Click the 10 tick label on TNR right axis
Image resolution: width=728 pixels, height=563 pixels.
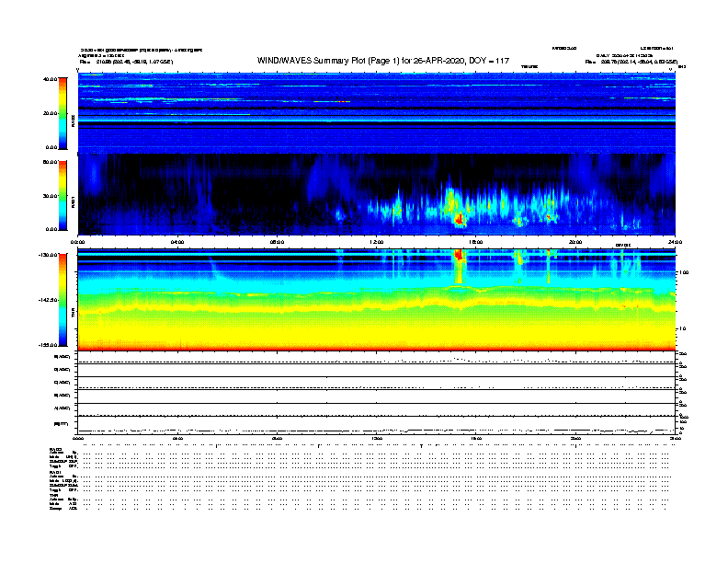point(682,329)
